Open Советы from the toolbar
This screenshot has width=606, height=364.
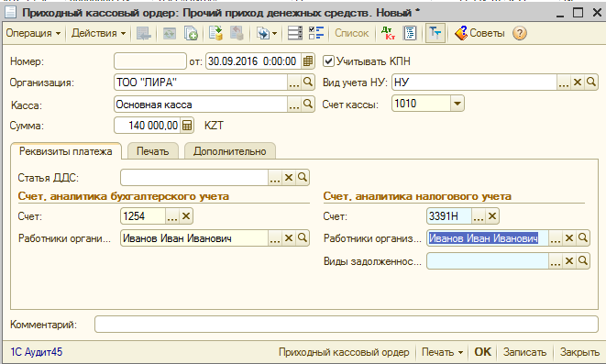[479, 33]
